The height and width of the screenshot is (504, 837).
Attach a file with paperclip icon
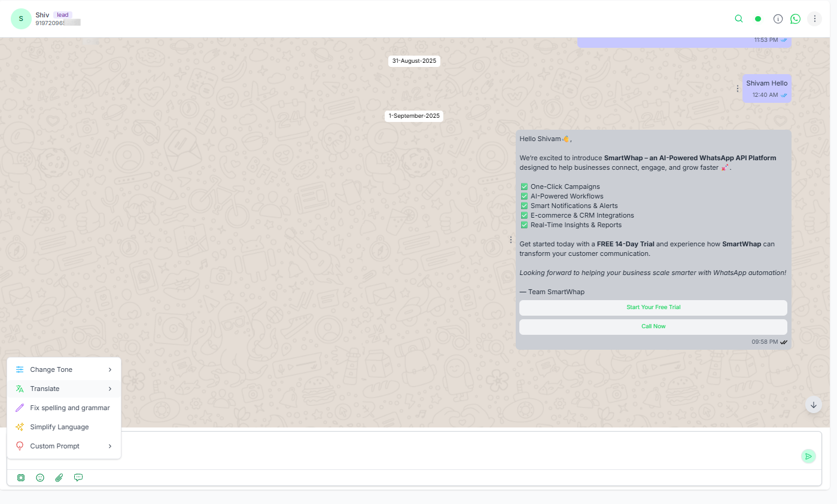59,478
